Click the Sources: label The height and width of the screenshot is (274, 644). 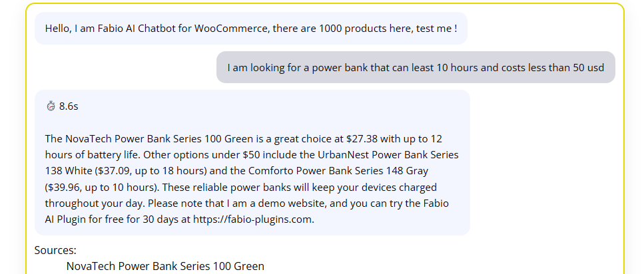point(55,251)
